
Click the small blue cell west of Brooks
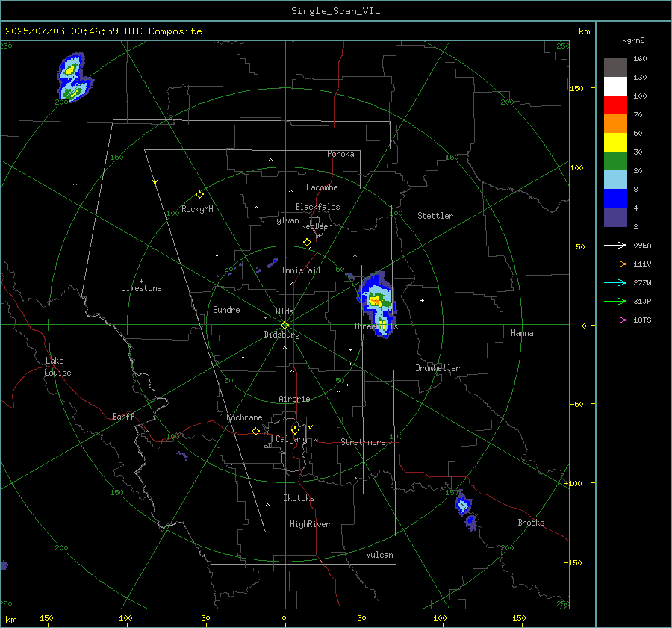463,504
